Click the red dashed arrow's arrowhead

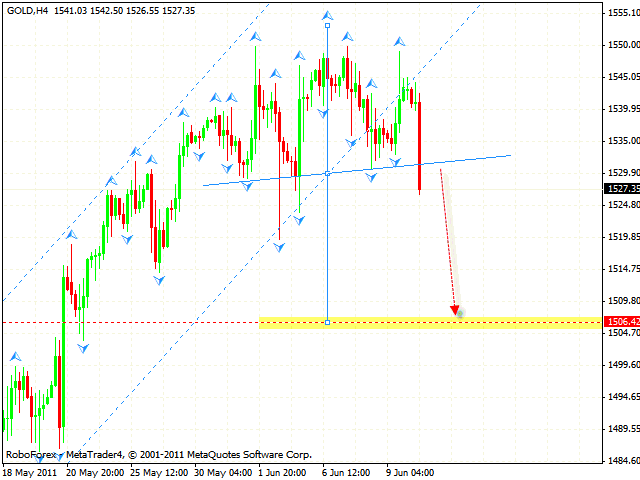click(x=455, y=311)
